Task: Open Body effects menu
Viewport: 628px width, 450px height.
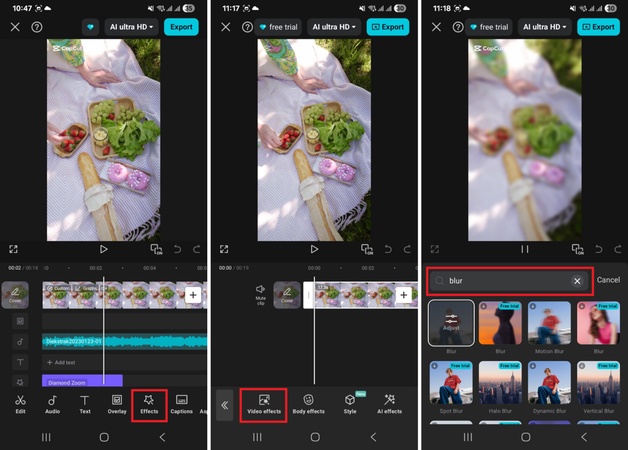Action: pos(308,403)
